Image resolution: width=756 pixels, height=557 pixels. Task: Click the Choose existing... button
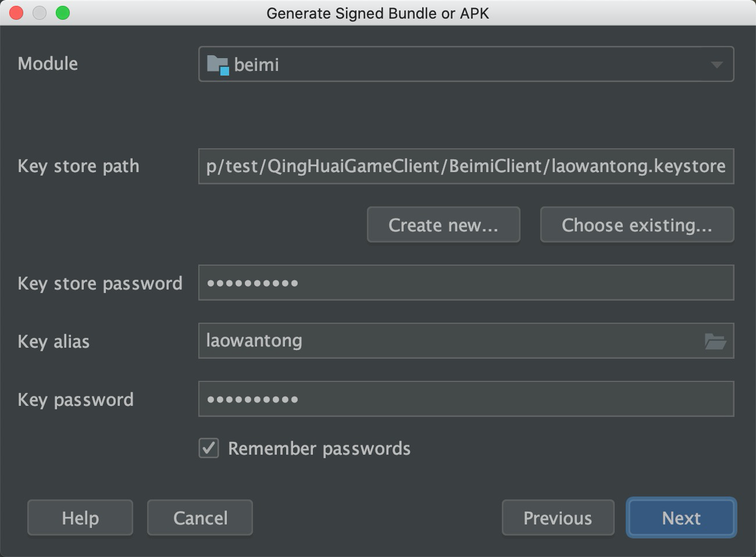point(637,224)
